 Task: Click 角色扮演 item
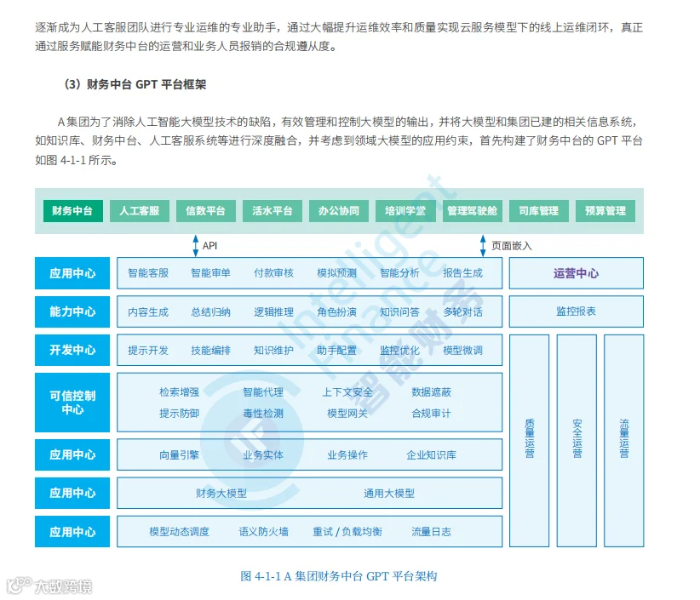[x=336, y=311]
